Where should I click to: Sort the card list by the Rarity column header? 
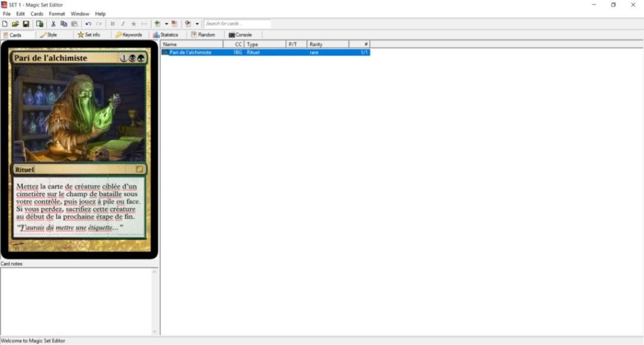[327, 45]
